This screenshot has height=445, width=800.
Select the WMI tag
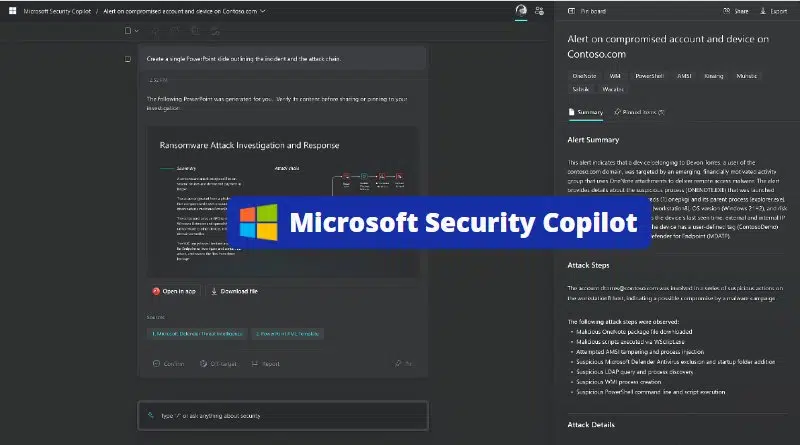click(615, 76)
